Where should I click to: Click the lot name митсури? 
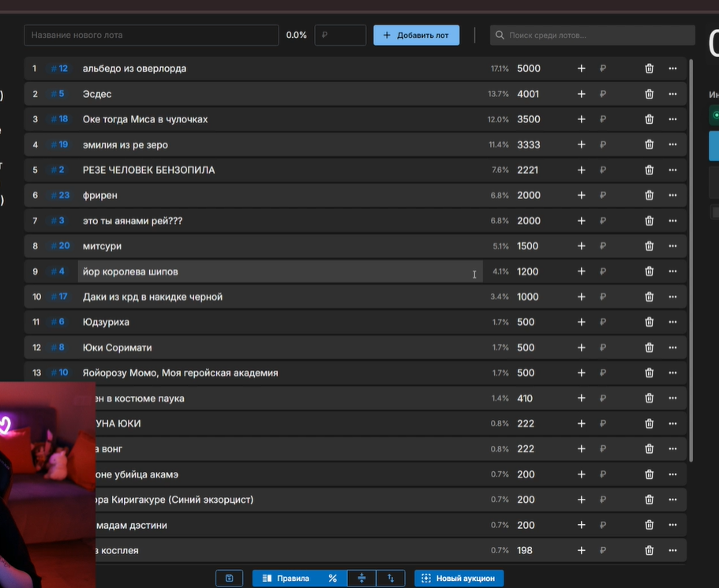[x=102, y=246]
